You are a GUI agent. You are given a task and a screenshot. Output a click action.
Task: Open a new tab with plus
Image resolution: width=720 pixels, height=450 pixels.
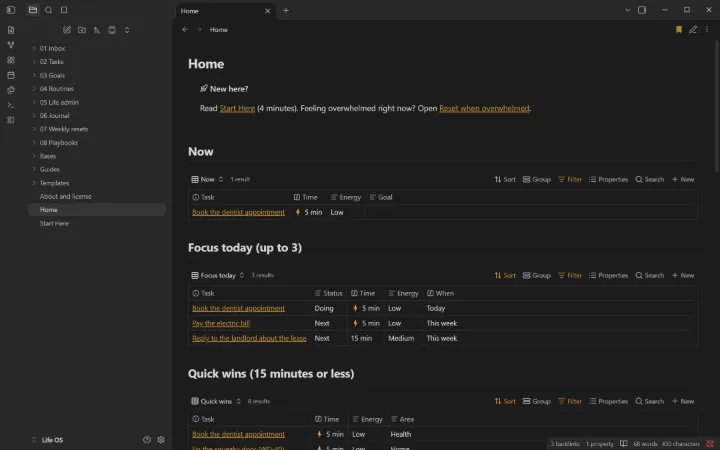(286, 10)
